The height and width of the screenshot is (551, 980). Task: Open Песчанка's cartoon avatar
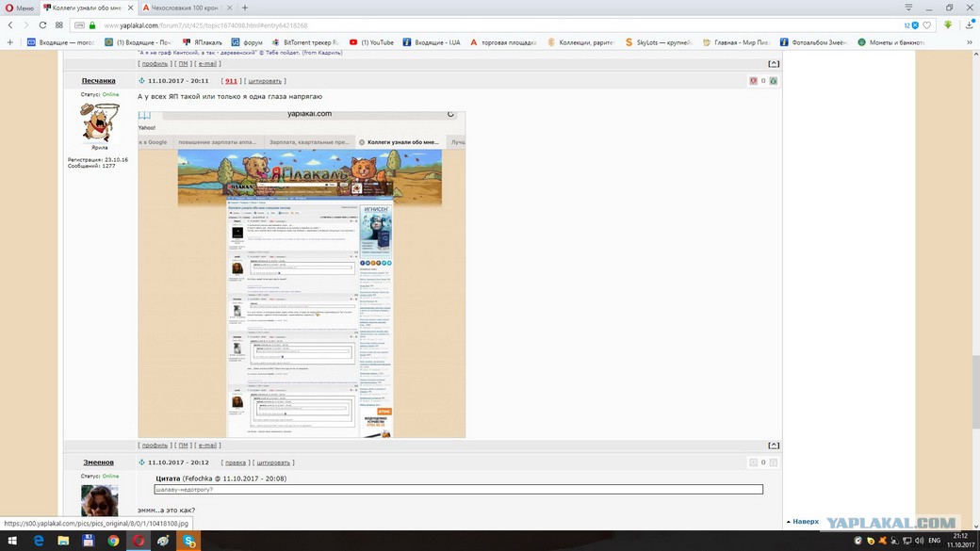pos(99,122)
